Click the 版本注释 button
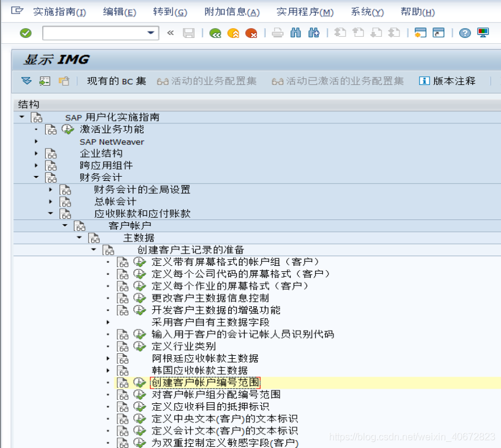 447,81
